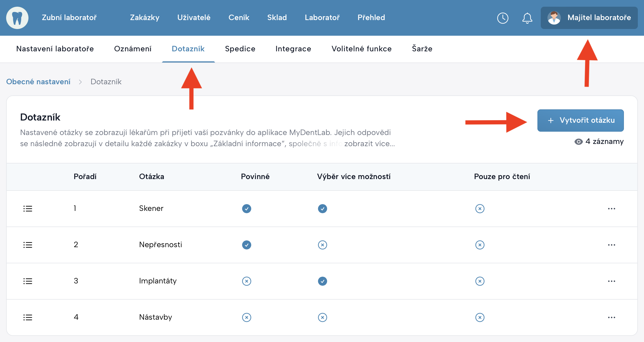Click the drag handle for Implantáty row
The height and width of the screenshot is (342, 644).
click(28, 281)
